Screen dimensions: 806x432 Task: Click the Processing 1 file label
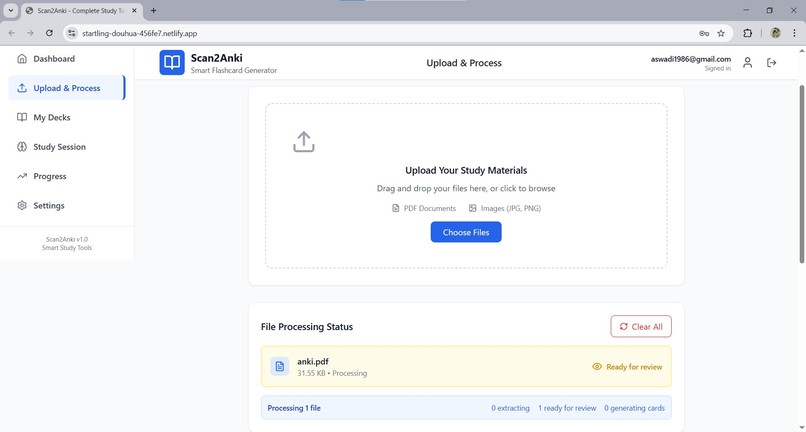(x=294, y=408)
